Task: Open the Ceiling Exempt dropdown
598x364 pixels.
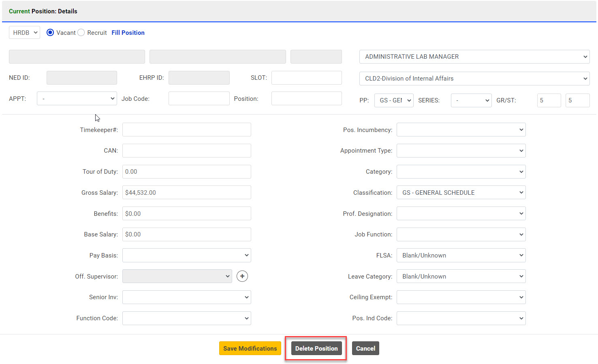Action: 461,297
